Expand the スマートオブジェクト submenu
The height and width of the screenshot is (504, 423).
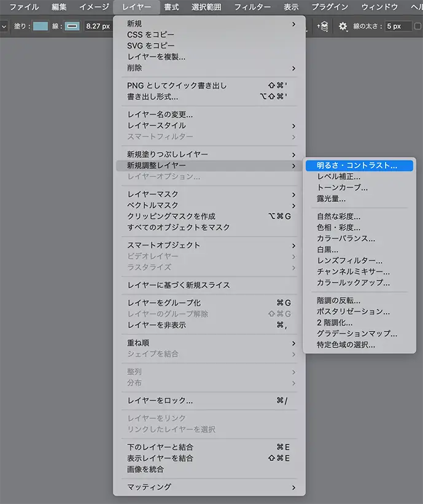pos(209,246)
